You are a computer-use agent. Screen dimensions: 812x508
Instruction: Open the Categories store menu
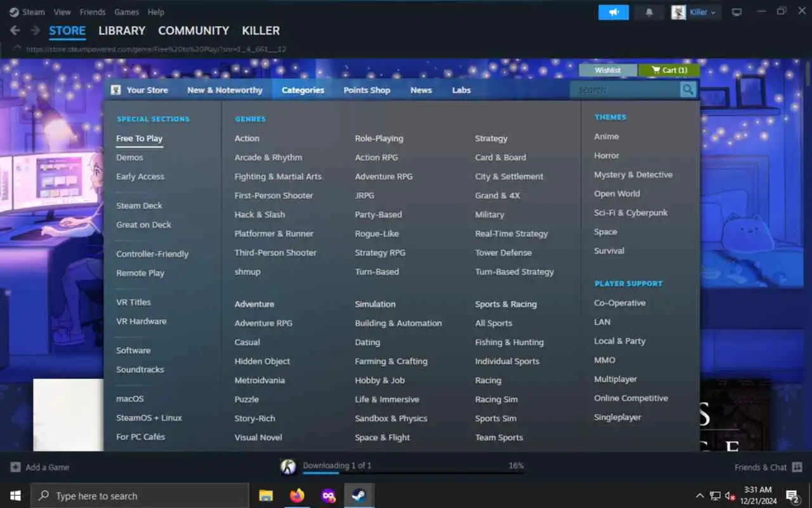(x=303, y=90)
